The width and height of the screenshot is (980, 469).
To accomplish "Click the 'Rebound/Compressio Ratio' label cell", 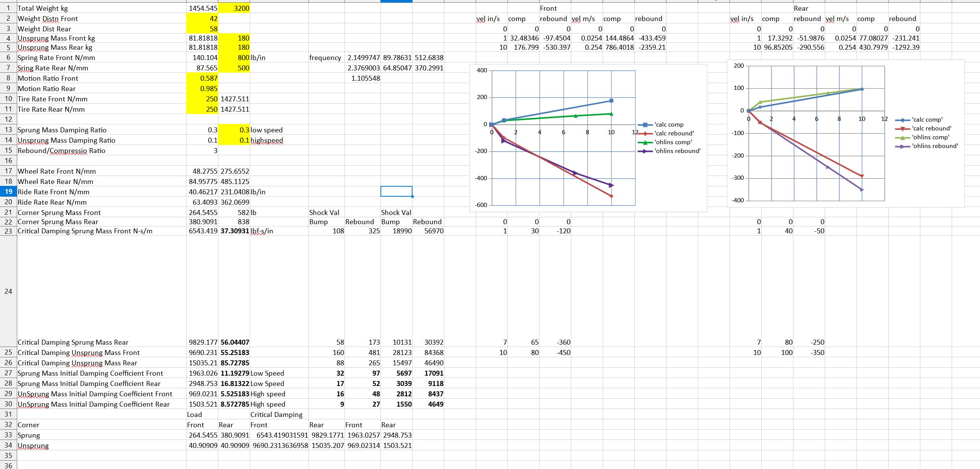I will (x=61, y=151).
